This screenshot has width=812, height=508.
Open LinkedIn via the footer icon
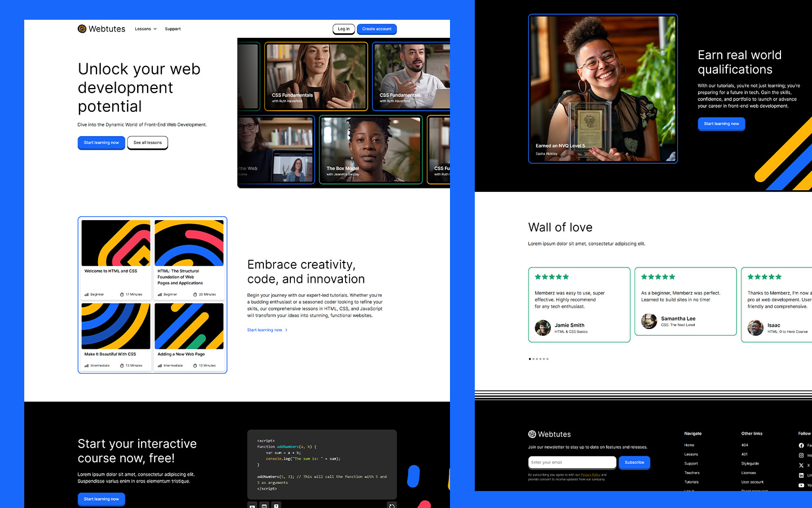click(x=801, y=475)
